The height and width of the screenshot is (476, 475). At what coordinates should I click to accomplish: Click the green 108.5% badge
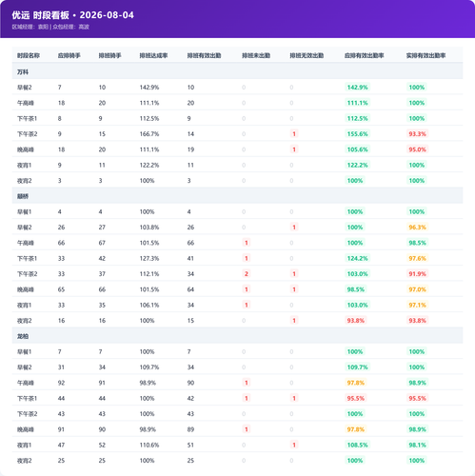(357, 445)
